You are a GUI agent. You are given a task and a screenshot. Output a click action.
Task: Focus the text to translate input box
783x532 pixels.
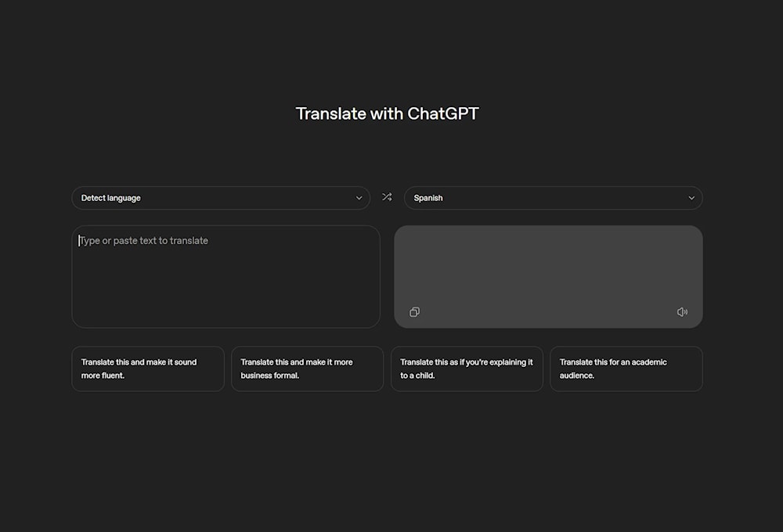[226, 276]
